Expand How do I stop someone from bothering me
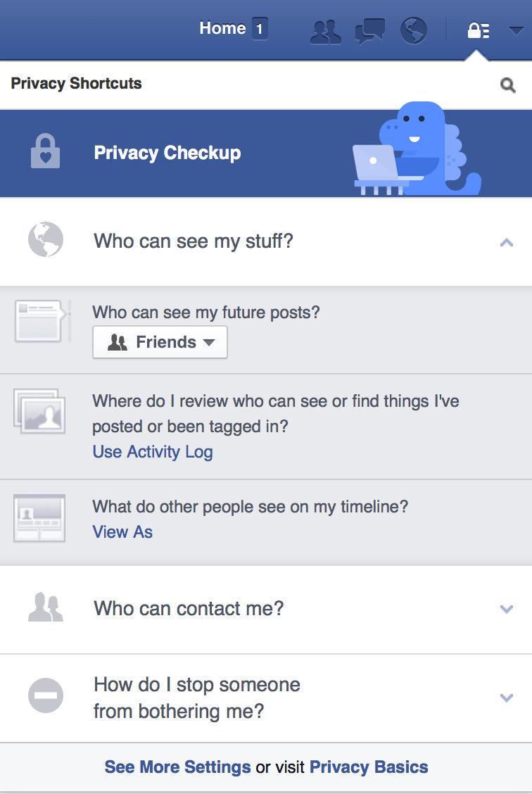Viewport: 532px width, 794px height. [506, 698]
